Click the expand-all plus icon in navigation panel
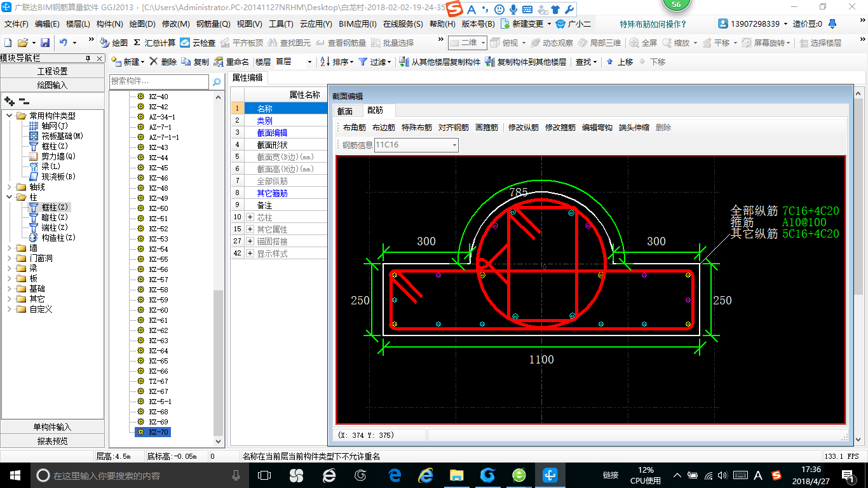Screen dimensions: 868x488 coord(9,100)
